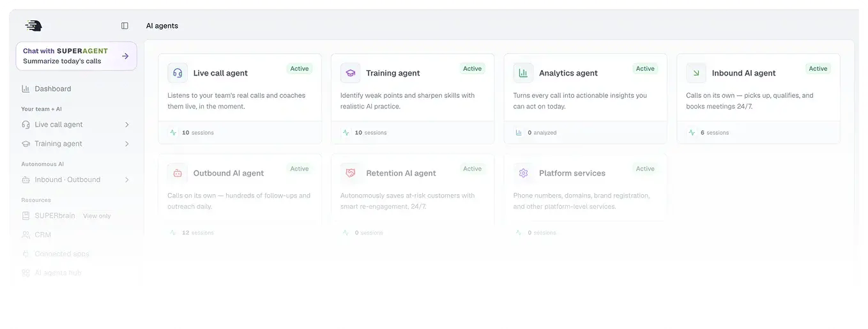Image resolution: width=868 pixels, height=329 pixels.
Task: Open the Platform services card title
Action: (572, 173)
